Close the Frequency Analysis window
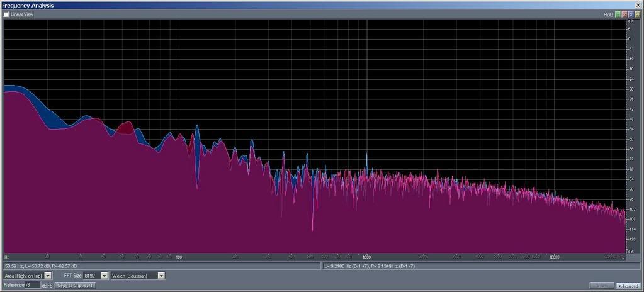Image resolution: width=644 pixels, height=292 pixels. point(638,5)
